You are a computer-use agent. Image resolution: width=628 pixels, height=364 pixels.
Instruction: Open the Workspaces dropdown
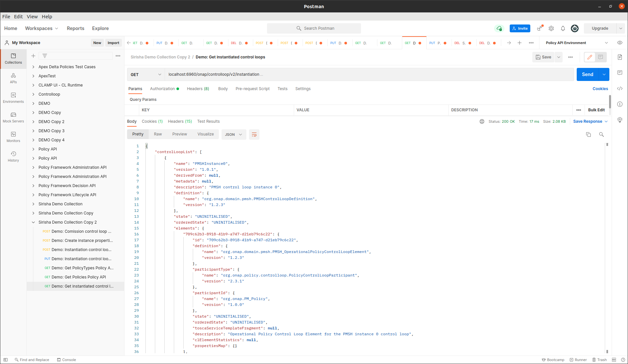(41, 28)
